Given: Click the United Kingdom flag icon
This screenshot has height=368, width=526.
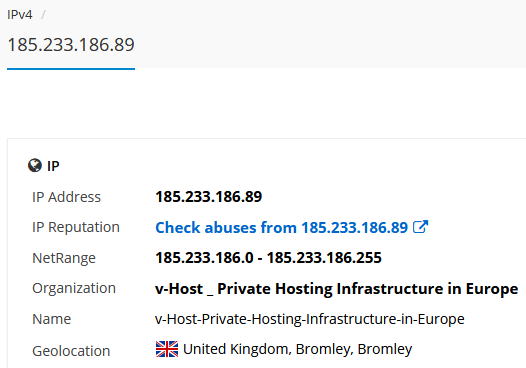Looking at the screenshot, I should pos(167,349).
